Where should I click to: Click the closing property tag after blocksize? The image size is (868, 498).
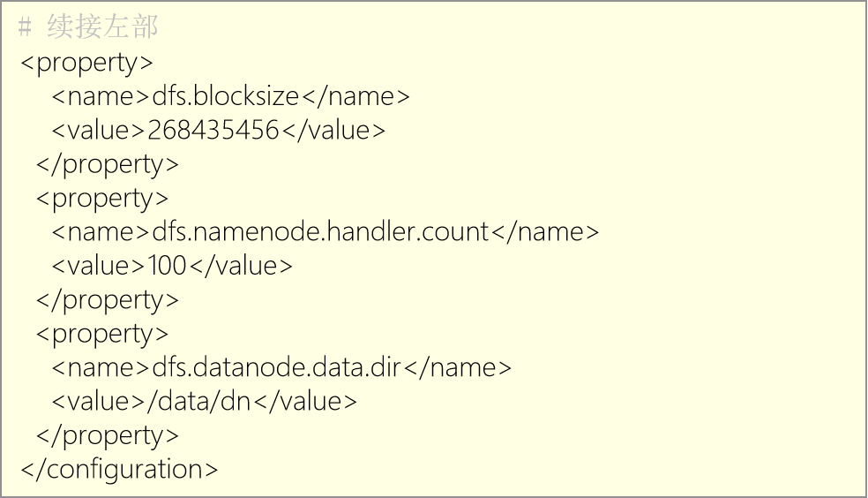point(108,164)
